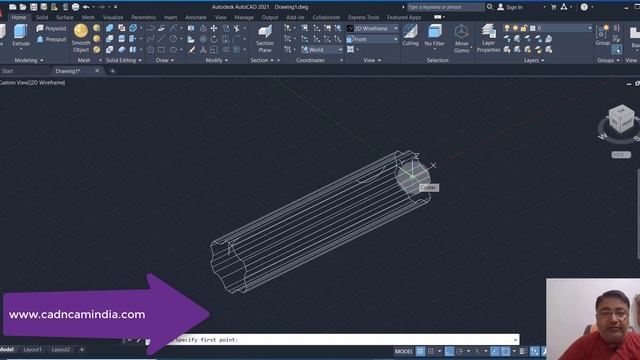Activate the Polysolid tool
Viewport: 640px width, 360px height.
coord(51,28)
